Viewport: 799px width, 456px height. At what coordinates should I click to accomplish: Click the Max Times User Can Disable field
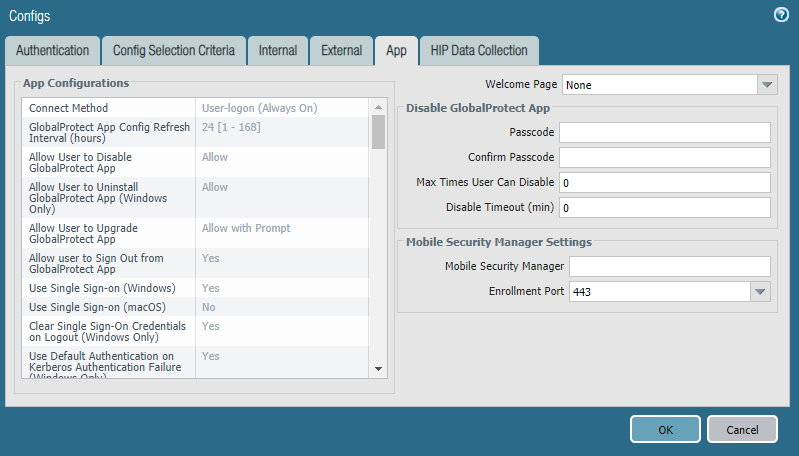point(664,183)
